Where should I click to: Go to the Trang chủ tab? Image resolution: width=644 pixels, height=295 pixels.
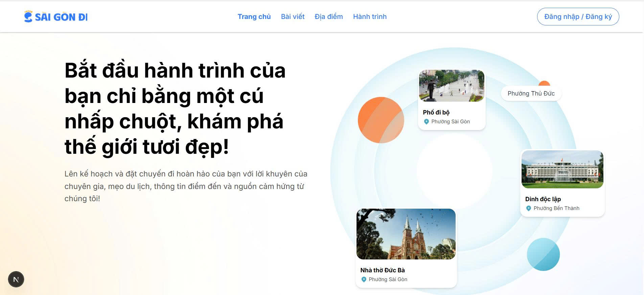click(x=254, y=17)
